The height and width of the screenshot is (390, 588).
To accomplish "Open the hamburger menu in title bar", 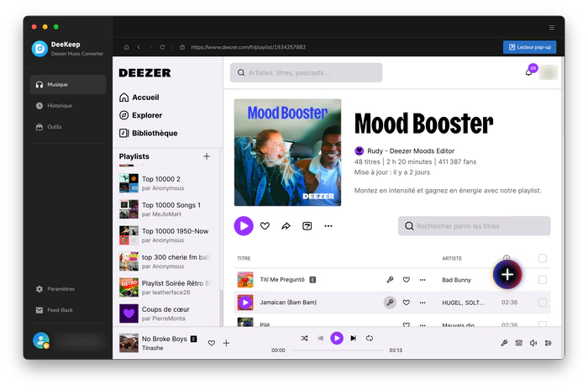I will click(x=552, y=28).
